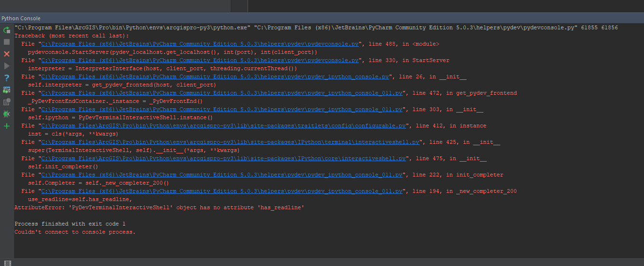Open help with the blue question mark icon
Screen dimensions: 644x266
7,78
